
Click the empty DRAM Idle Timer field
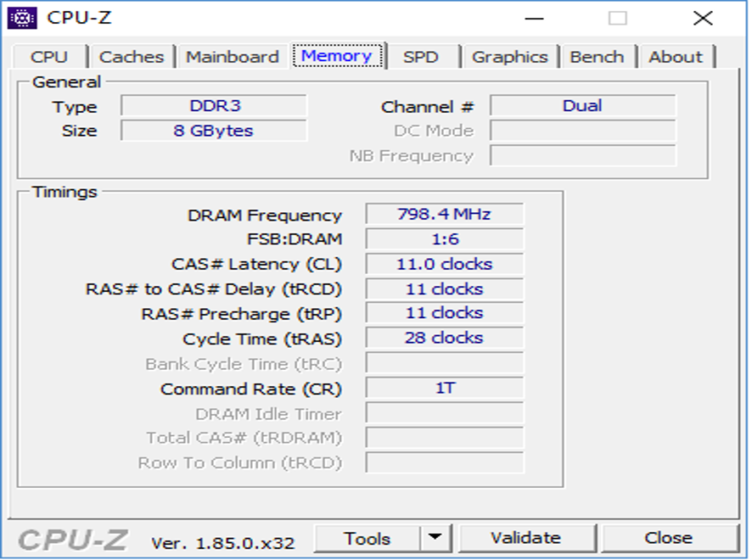tap(445, 413)
